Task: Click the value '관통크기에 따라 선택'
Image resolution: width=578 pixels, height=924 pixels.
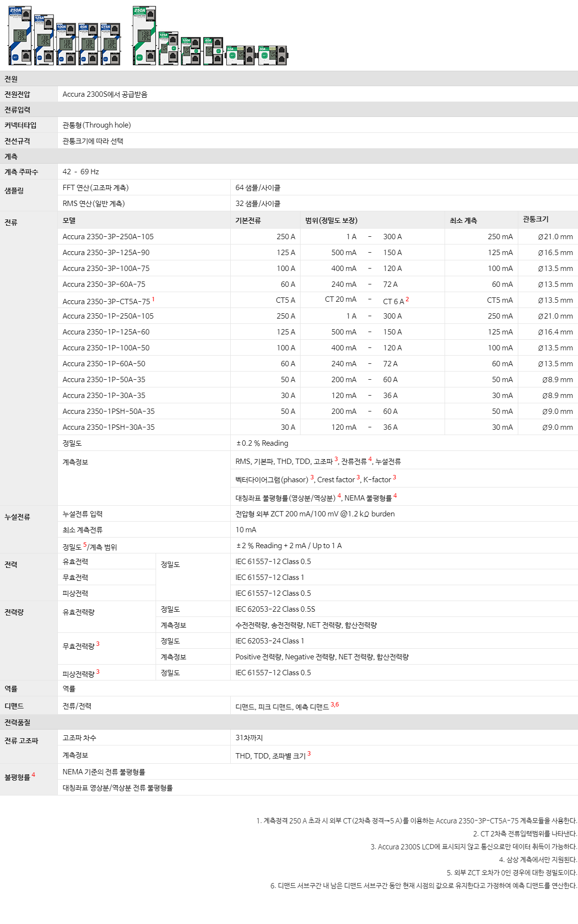Action: click(93, 141)
